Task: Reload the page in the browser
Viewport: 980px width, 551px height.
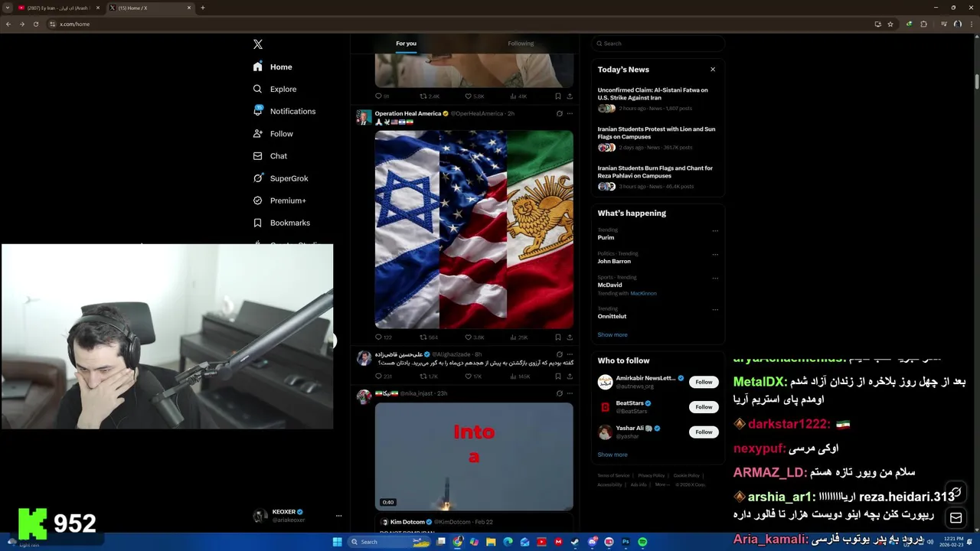Action: click(35, 24)
